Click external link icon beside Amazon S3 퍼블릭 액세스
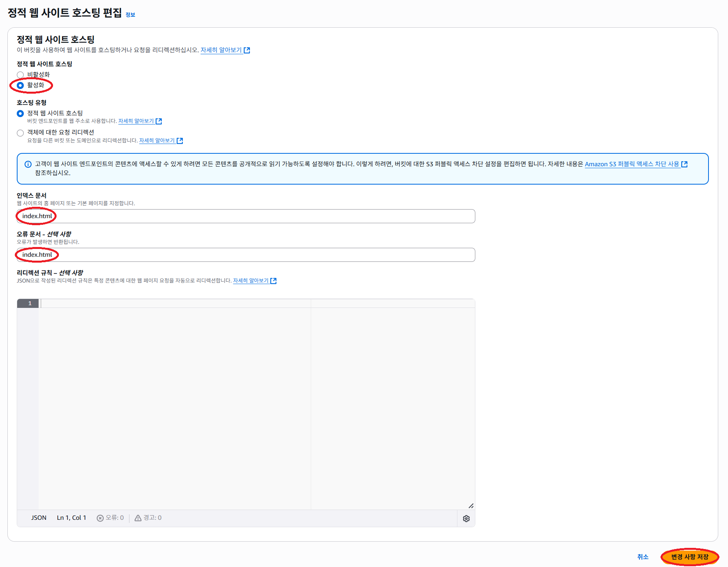Viewport: 728px width, 567px height. click(x=684, y=164)
